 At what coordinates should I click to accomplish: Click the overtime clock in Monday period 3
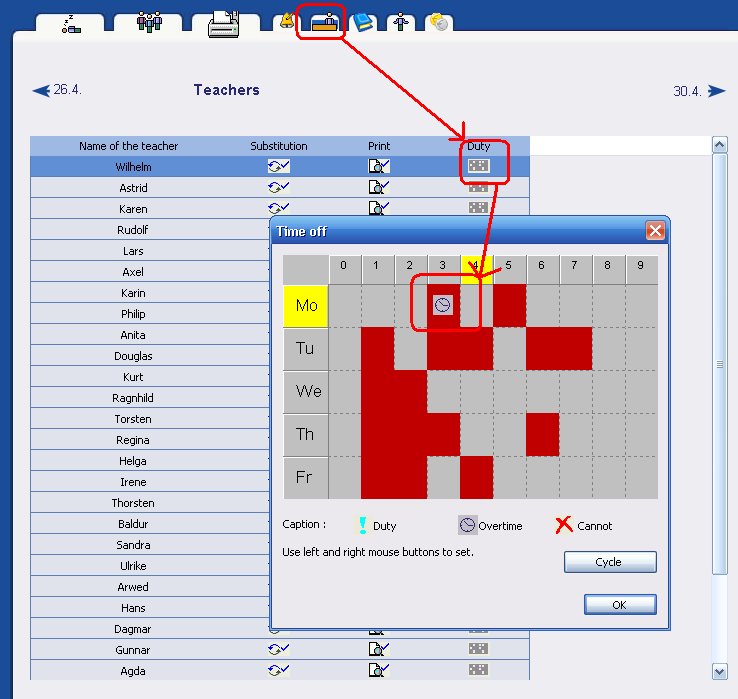442,305
